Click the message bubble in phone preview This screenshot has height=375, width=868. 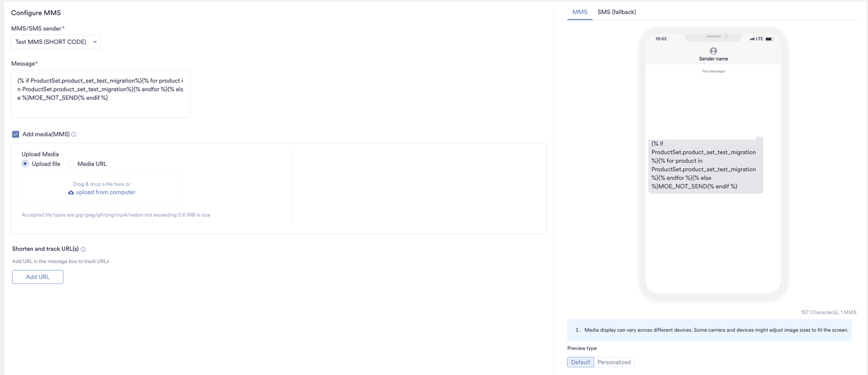[x=706, y=165]
